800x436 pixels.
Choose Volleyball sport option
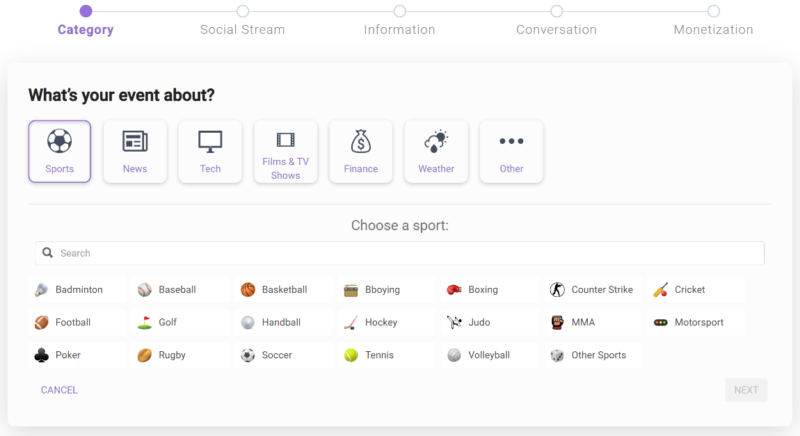490,355
